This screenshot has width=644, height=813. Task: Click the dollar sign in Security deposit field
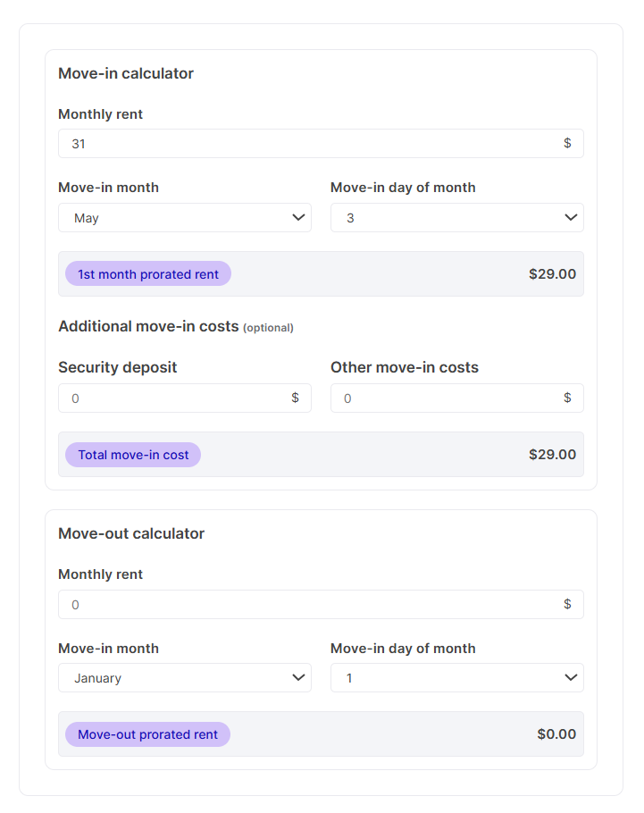[x=295, y=398]
